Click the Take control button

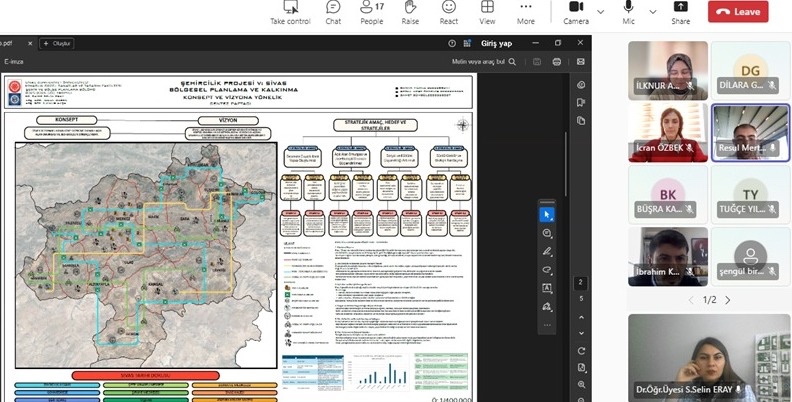click(x=289, y=12)
